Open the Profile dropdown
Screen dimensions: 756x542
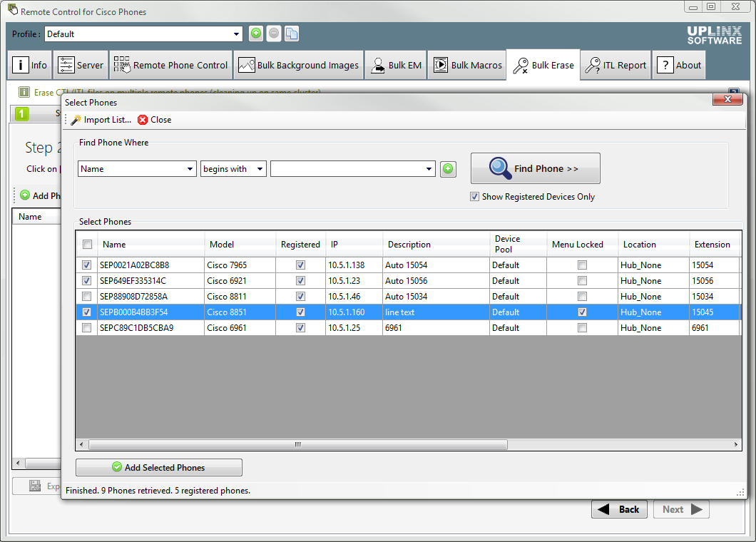click(x=236, y=34)
